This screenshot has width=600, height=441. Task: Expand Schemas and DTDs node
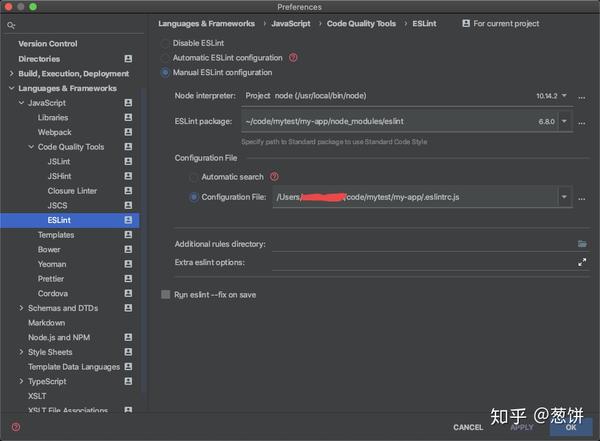click(21, 308)
